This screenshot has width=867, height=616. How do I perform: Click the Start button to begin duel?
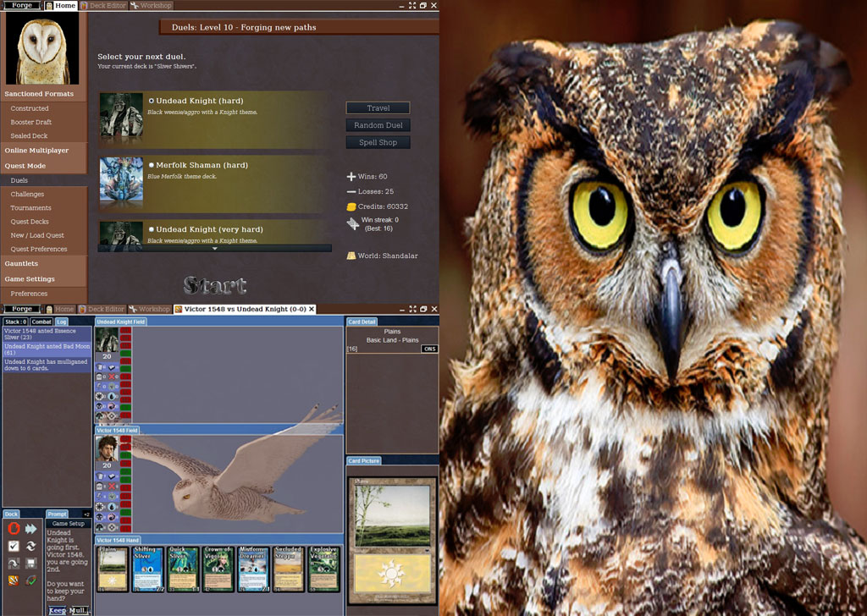tap(215, 285)
